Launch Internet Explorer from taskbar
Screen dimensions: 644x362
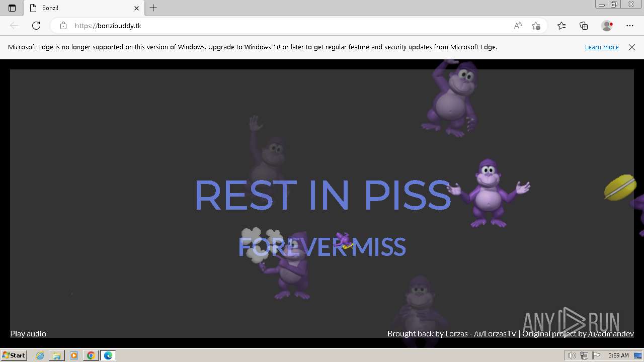[x=40, y=355]
